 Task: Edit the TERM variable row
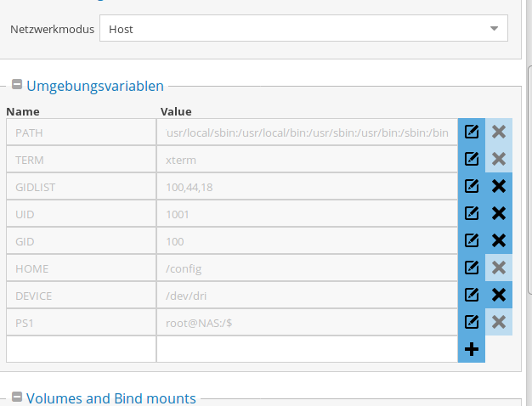pyautogui.click(x=472, y=159)
